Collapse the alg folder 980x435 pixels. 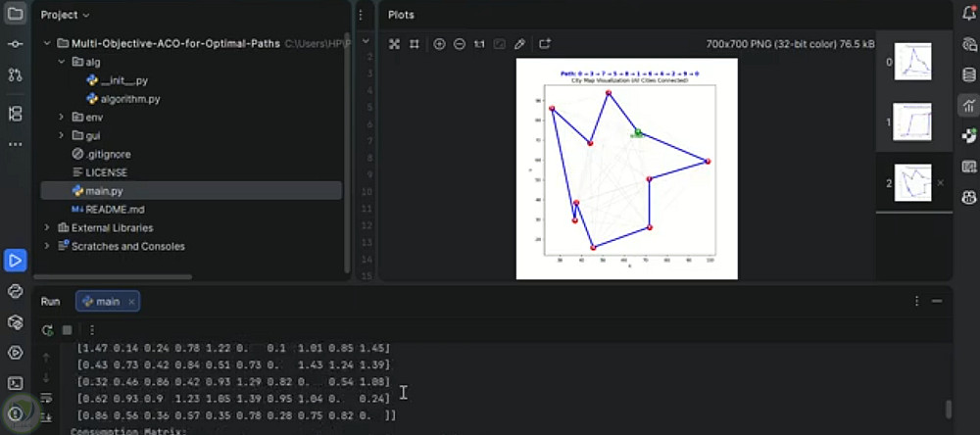[x=61, y=62]
